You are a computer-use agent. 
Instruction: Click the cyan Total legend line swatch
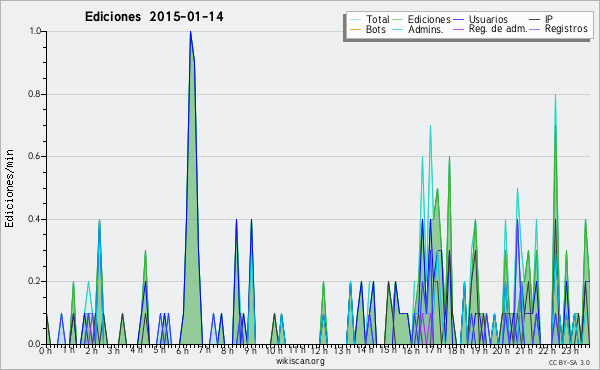(x=355, y=20)
